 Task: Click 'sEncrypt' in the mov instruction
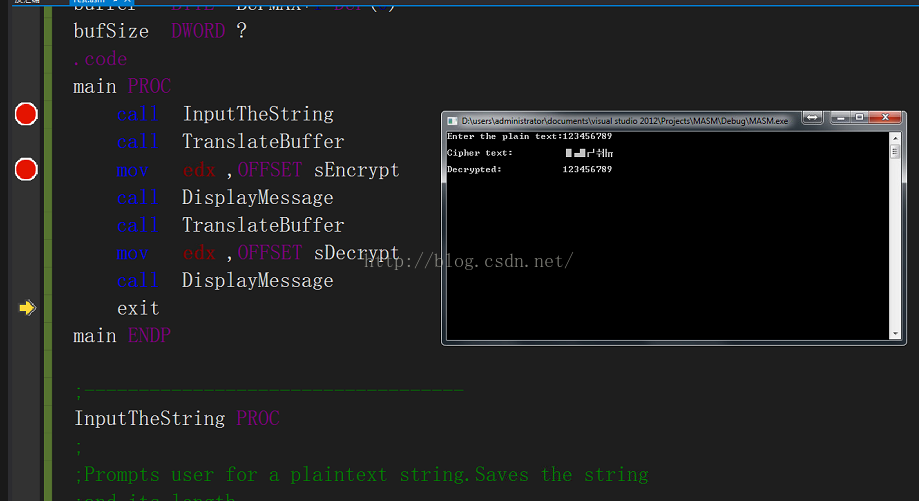(x=356, y=170)
